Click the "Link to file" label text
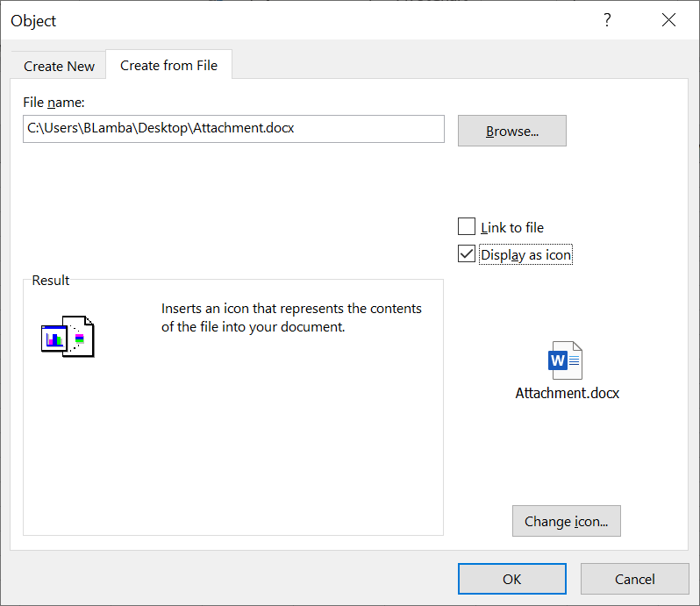 pyautogui.click(x=512, y=227)
